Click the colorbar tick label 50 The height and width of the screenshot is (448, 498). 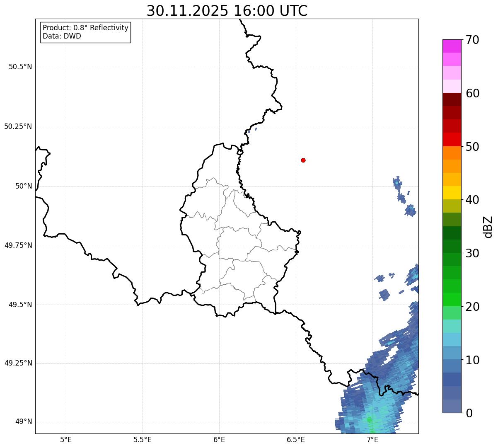472,147
